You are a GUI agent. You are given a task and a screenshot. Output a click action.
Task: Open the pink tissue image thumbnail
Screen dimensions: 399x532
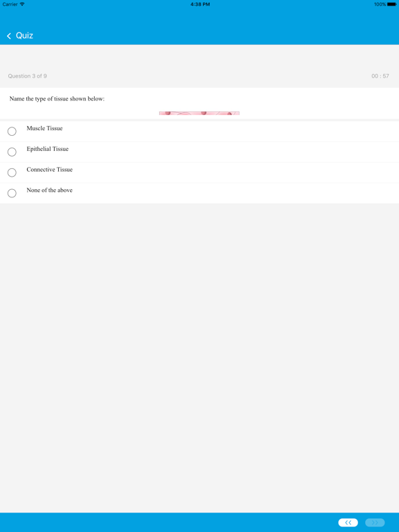199,114
